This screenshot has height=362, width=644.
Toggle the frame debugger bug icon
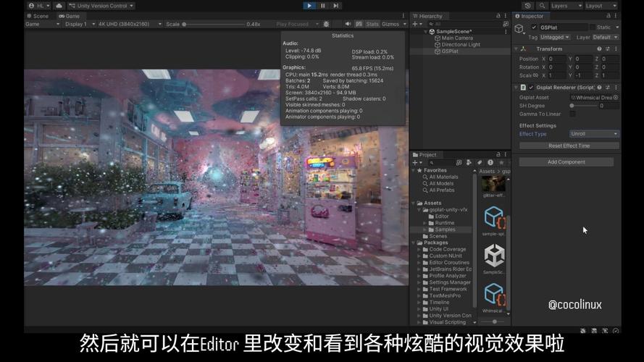tap(326, 24)
